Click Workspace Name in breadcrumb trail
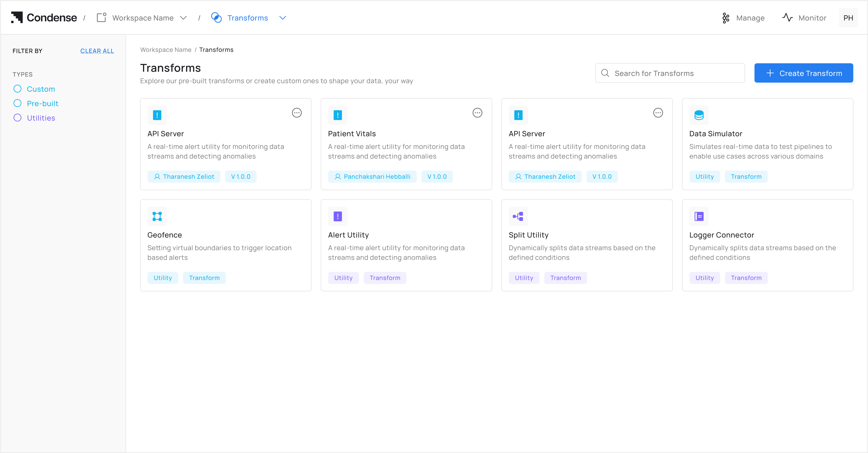Screen dimensions: 868x453 (x=166, y=50)
